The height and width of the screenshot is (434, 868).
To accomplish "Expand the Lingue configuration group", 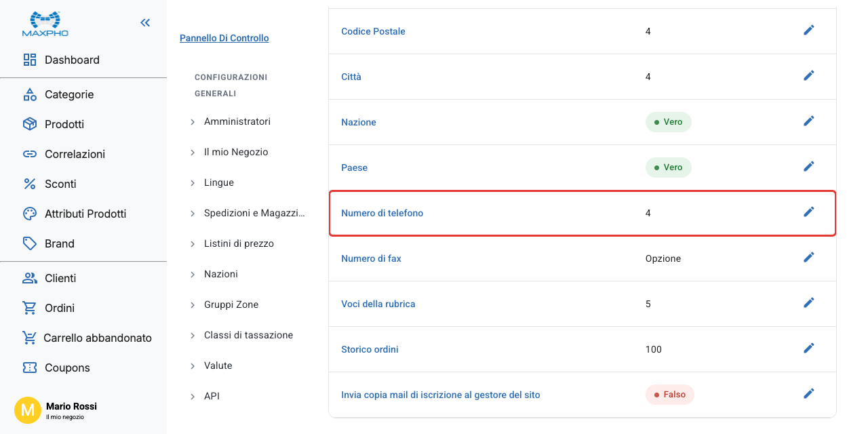I will tap(193, 183).
